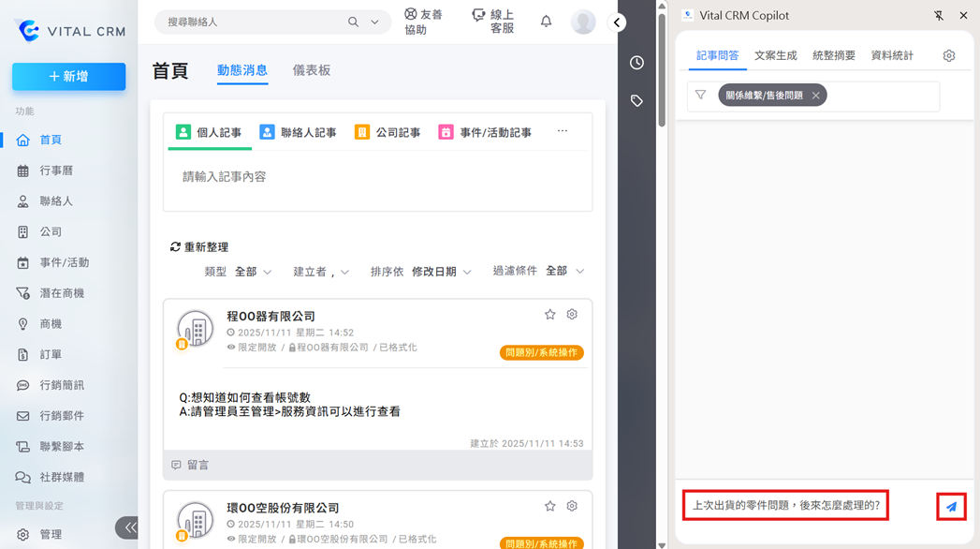The image size is (980, 549).
Task: Switch to the 儀表板 tab
Action: [x=311, y=70]
